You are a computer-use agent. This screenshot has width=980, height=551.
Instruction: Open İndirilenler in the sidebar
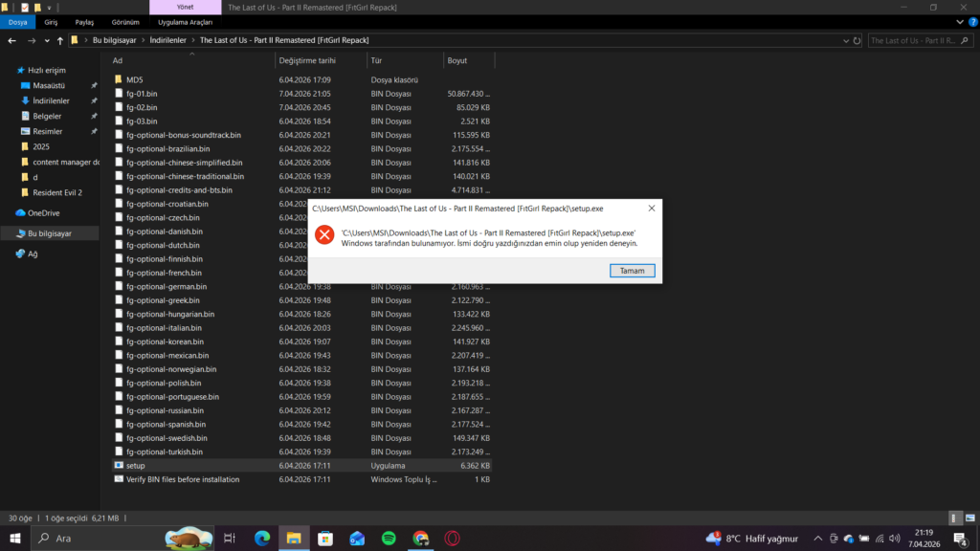(51, 100)
